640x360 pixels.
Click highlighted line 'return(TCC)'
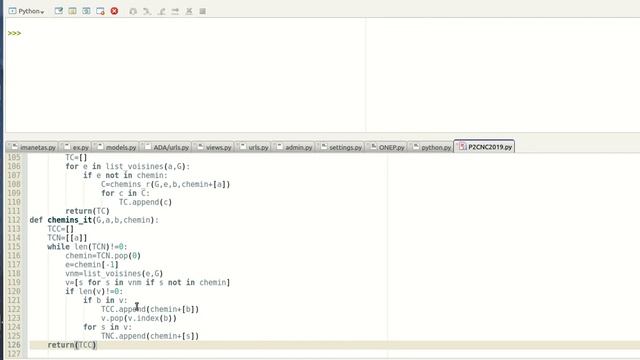click(x=72, y=345)
